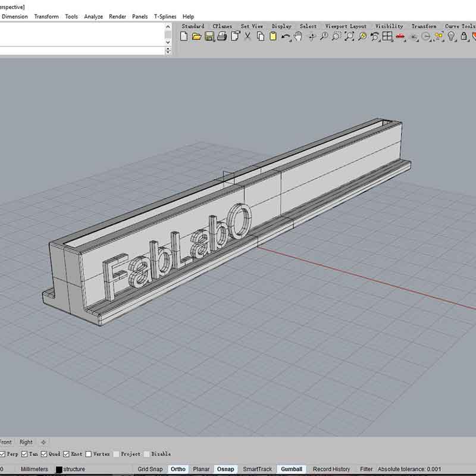The height and width of the screenshot is (476, 476).
Task: Choose the Zoom Window tool
Action: pyautogui.click(x=336, y=36)
